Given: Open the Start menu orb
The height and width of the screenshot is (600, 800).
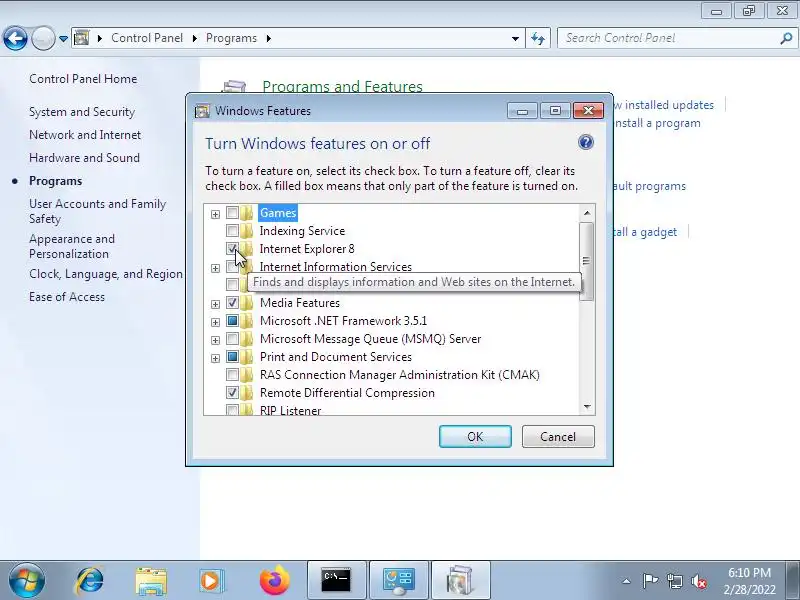Looking at the screenshot, I should (26, 580).
